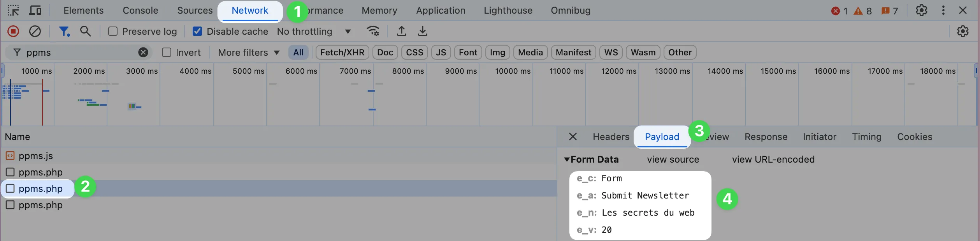980x241 pixels.
Task: Switch to the Console tab
Action: (141, 11)
